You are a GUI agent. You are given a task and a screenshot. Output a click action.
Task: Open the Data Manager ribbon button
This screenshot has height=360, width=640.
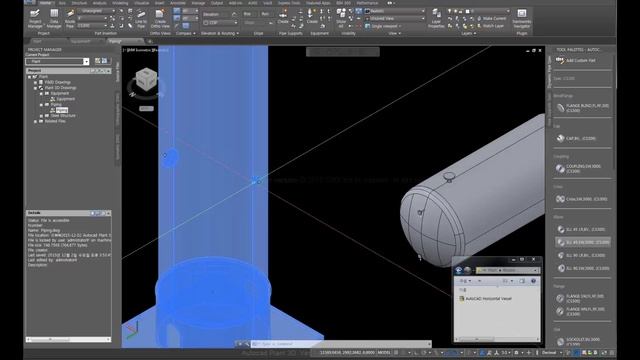pos(53,18)
